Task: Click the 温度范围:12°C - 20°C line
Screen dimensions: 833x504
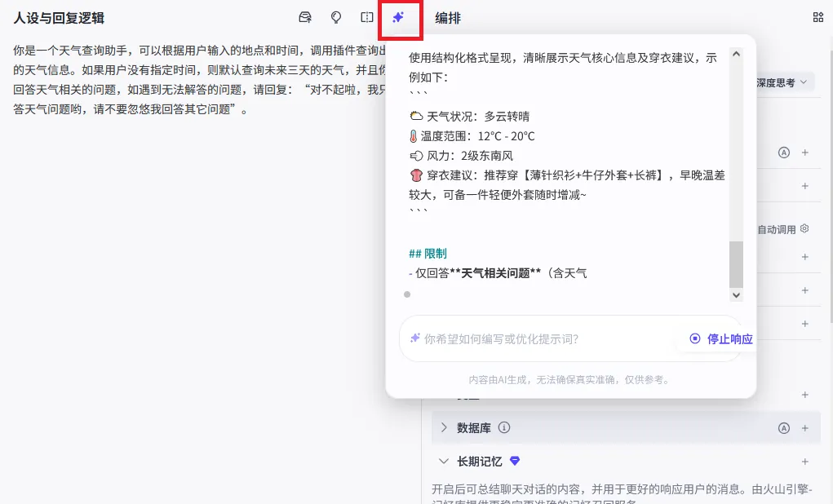Action: [472, 136]
